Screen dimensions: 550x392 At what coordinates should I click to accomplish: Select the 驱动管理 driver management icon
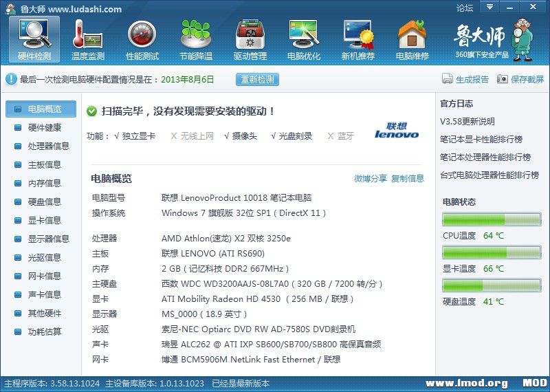point(250,39)
